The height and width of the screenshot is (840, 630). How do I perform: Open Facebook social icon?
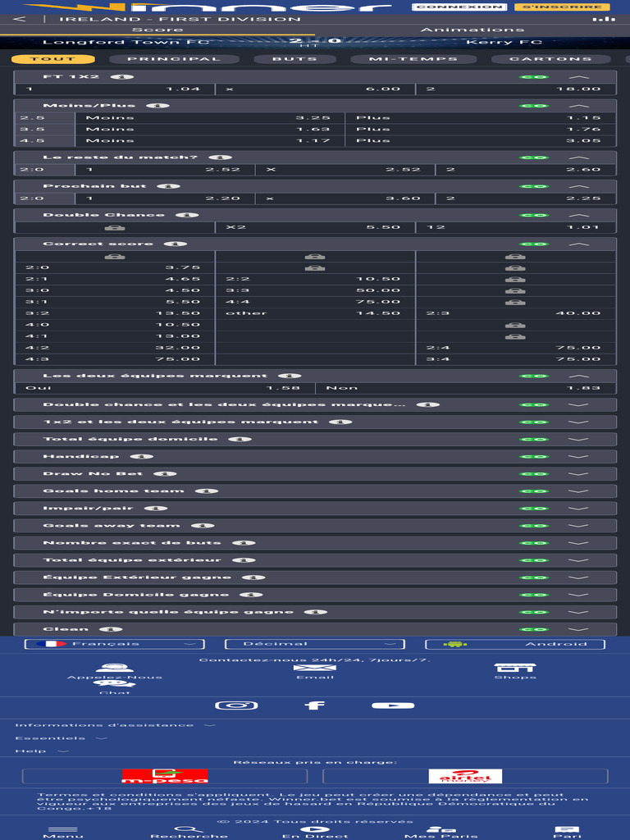[314, 705]
